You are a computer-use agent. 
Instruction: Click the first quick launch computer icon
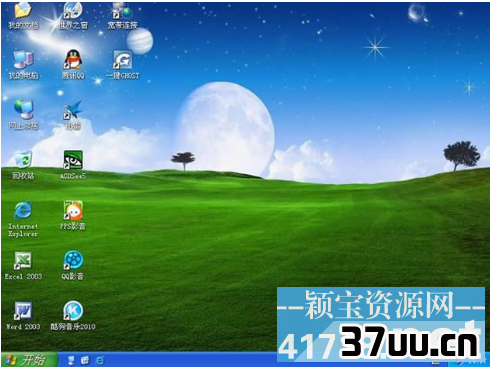[71, 360]
